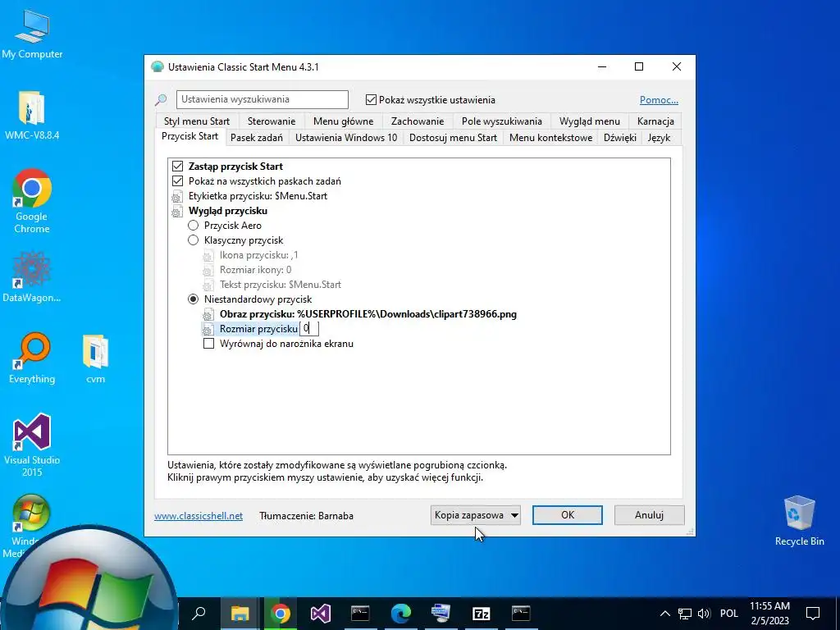Image resolution: width=840 pixels, height=630 pixels.
Task: Click the Classic Start Menu shell title icon
Action: (x=157, y=67)
